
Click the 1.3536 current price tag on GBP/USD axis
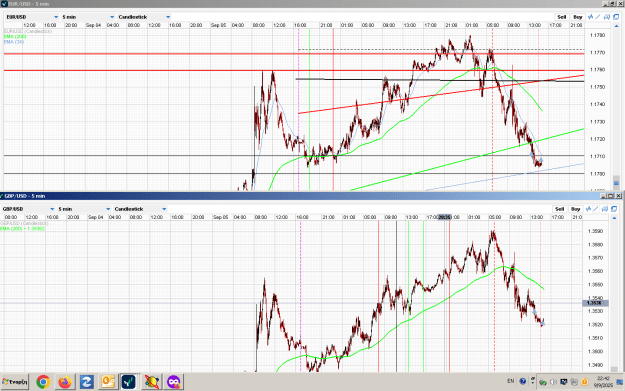tap(595, 303)
